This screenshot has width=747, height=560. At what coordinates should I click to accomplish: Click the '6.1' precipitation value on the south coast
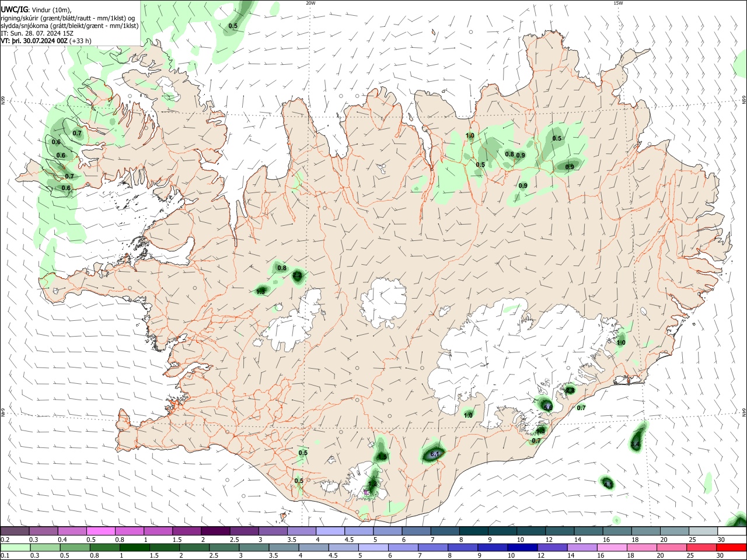(x=434, y=454)
